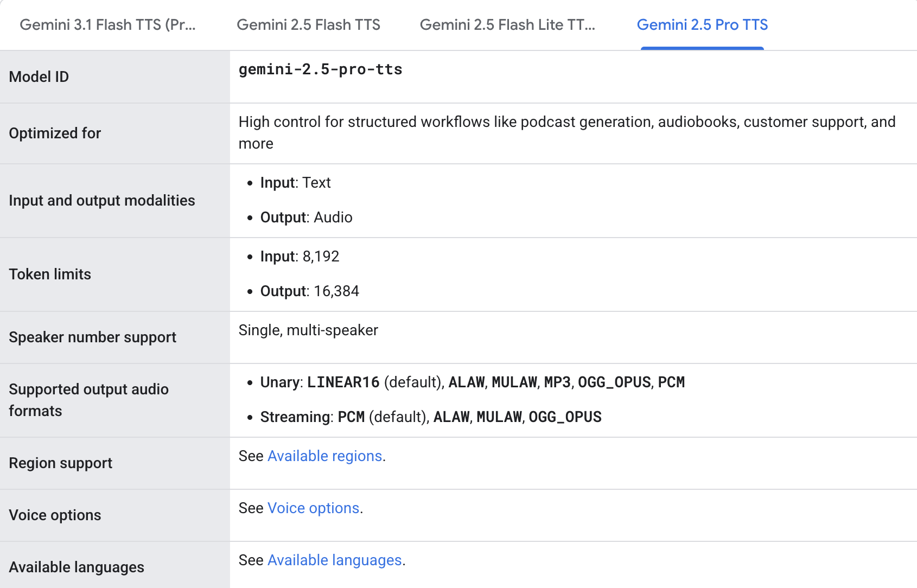Image resolution: width=917 pixels, height=588 pixels.
Task: Click the High control for structured workflows description
Action: [x=567, y=133]
